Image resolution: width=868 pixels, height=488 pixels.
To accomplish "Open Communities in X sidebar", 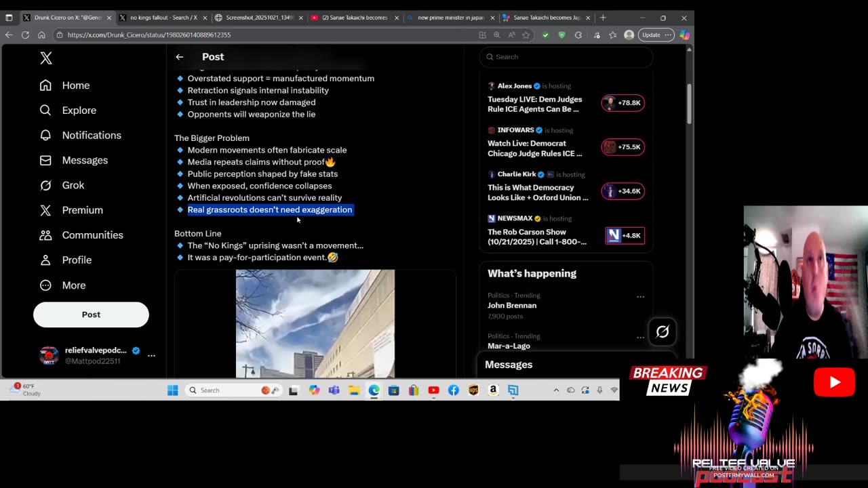I will [x=82, y=235].
